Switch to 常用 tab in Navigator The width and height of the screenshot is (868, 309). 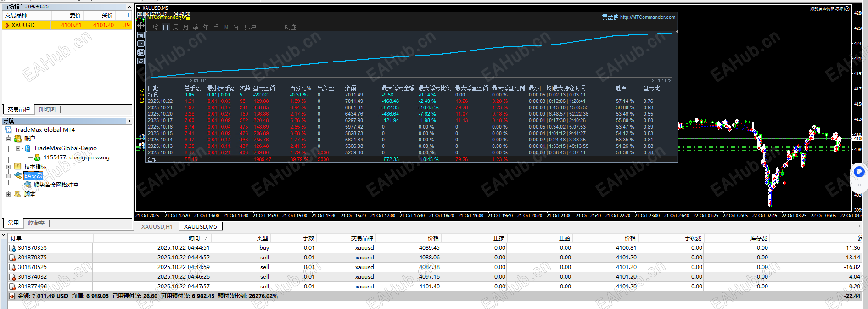tap(13, 223)
